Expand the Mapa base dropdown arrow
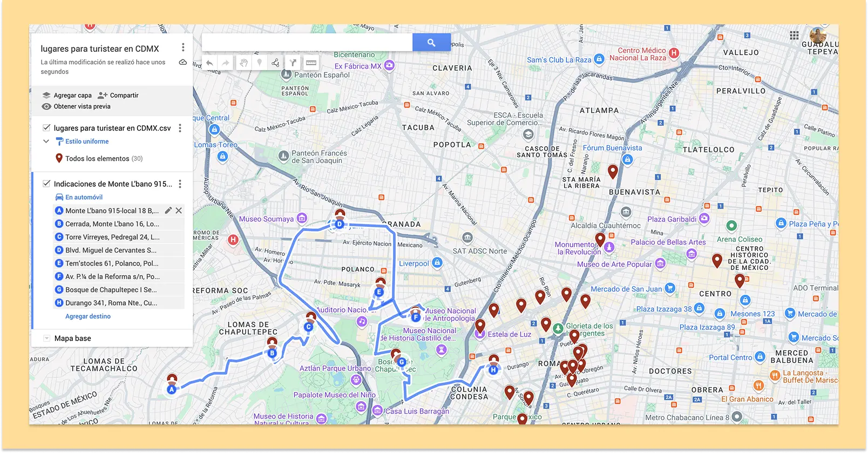The image size is (868, 453). point(46,339)
